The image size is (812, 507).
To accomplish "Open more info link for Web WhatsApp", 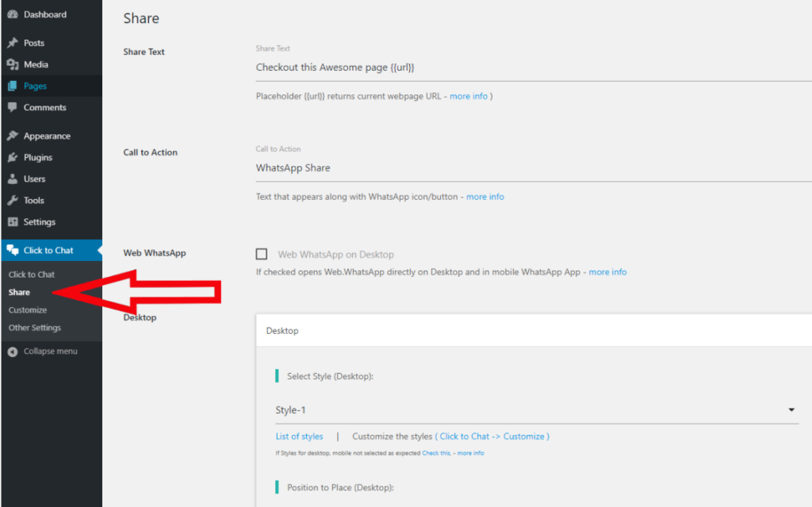I will click(607, 272).
